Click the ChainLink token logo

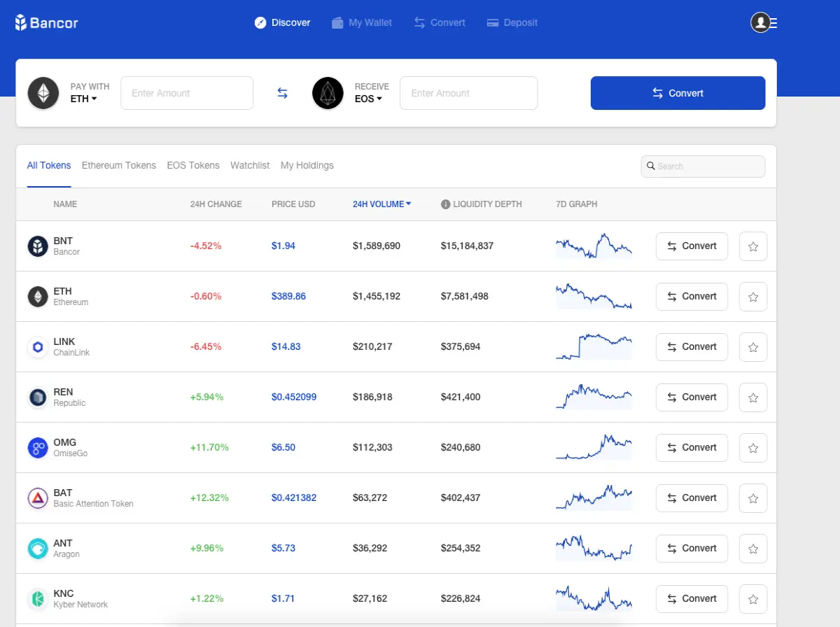[37, 347]
